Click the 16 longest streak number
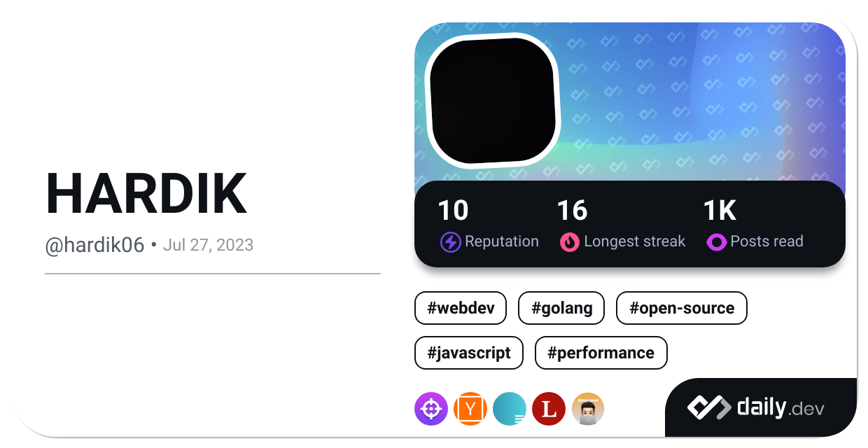Image resolution: width=868 pixels, height=448 pixels. (572, 211)
